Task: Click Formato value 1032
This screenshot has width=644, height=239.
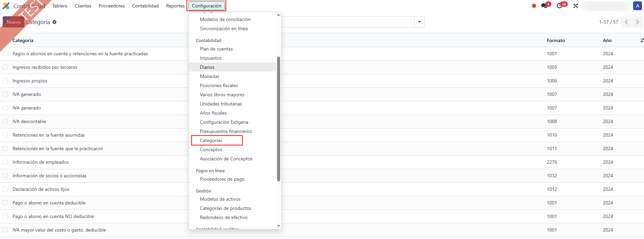Action: pyautogui.click(x=552, y=176)
